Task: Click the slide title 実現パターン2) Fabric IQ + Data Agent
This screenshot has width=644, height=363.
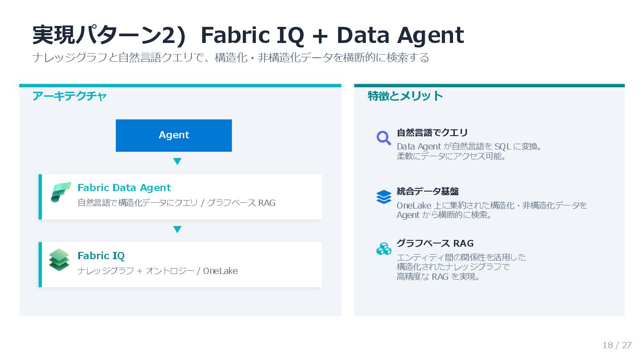Action: [248, 36]
